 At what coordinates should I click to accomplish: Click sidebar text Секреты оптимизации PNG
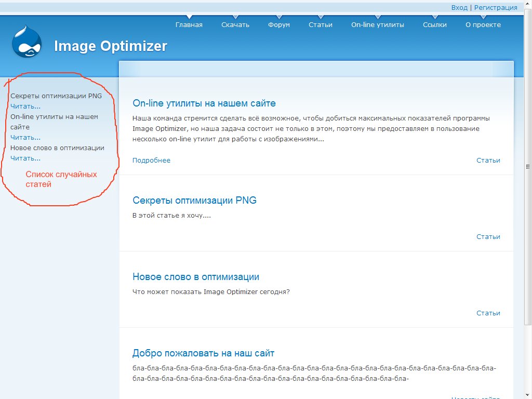[x=56, y=96]
